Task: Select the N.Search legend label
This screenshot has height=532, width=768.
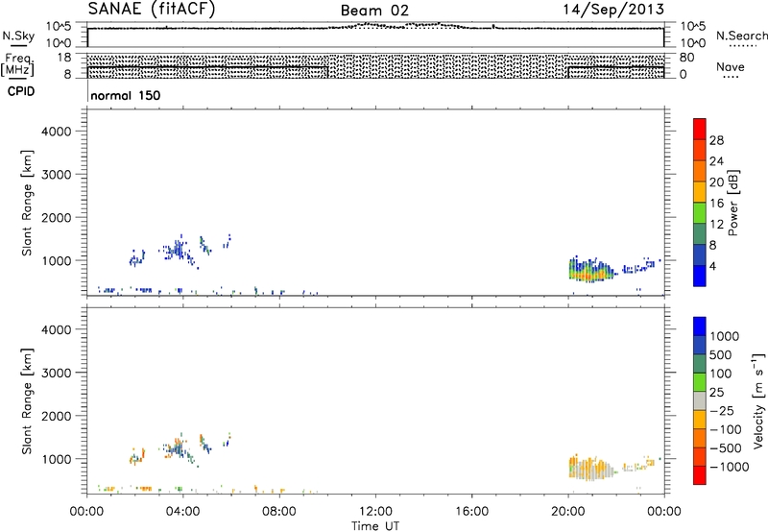Action: [741, 36]
